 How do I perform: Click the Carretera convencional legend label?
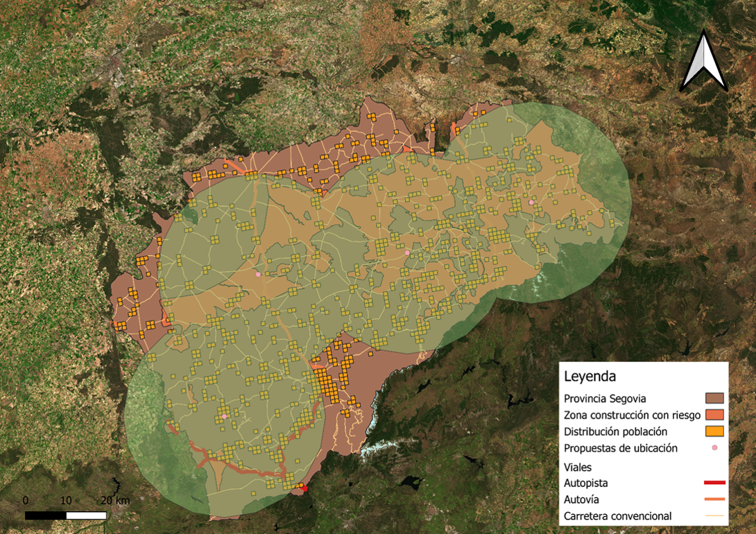618,516
